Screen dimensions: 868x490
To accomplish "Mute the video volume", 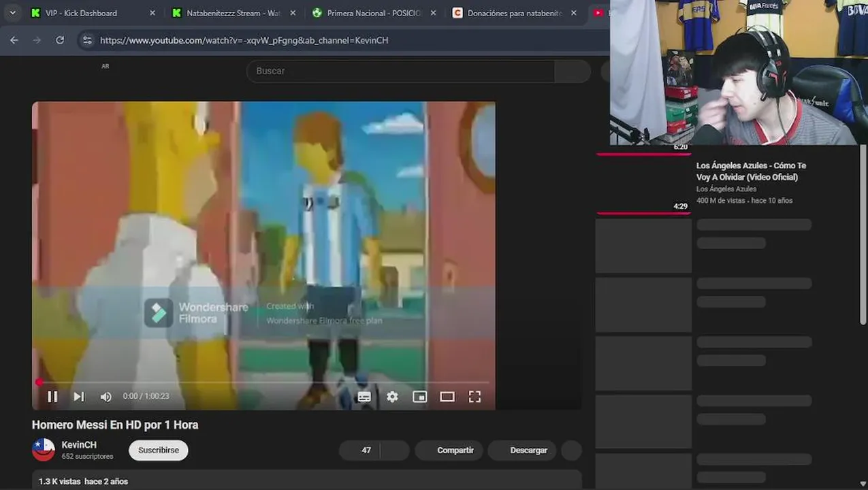I will coord(106,397).
